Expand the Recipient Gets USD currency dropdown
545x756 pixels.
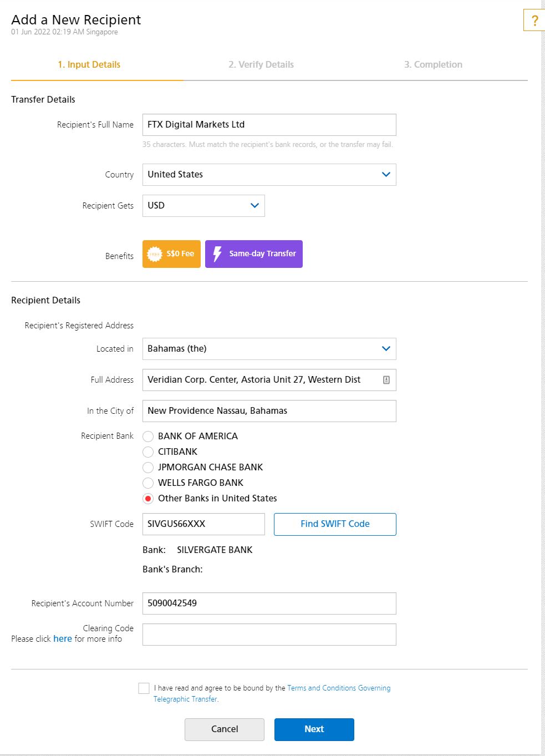203,206
